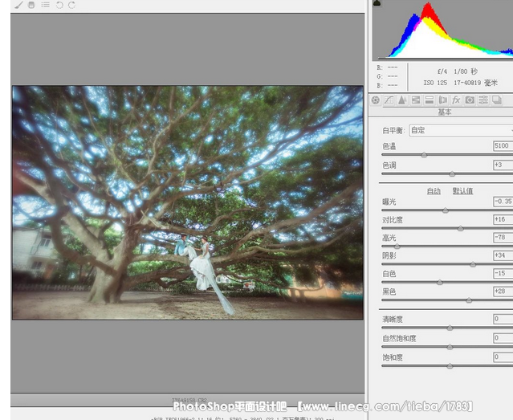The height and width of the screenshot is (420, 513).
Task: Click the 默认值 default link
Action: [462, 191]
